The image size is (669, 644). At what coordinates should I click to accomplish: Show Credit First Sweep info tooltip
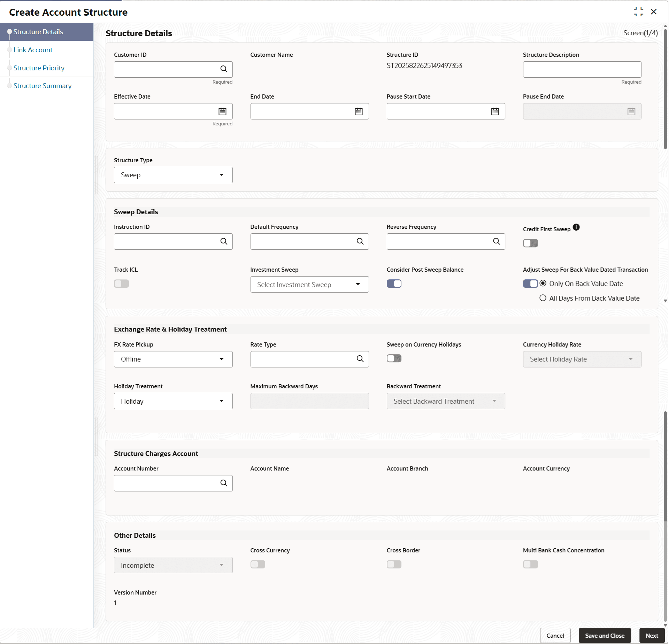tap(576, 227)
